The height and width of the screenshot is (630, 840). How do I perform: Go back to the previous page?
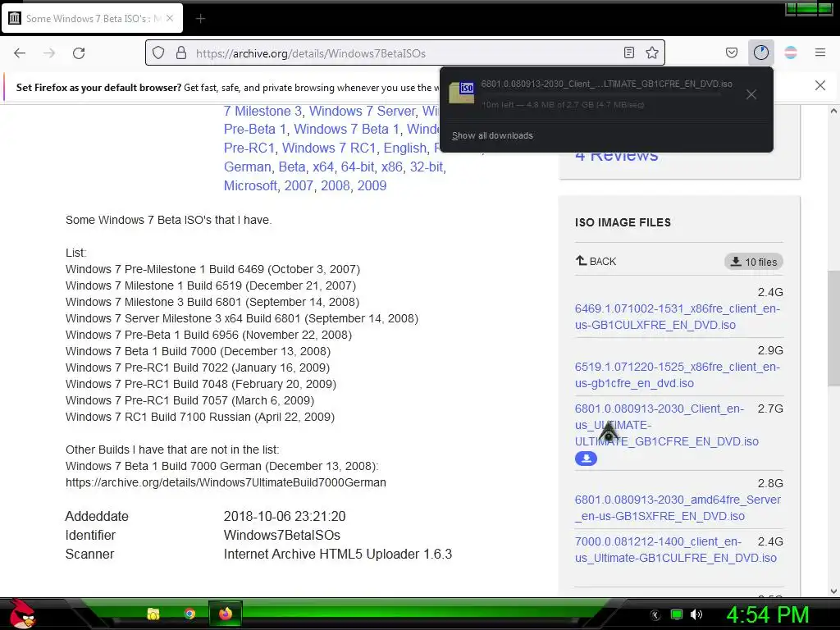click(20, 53)
